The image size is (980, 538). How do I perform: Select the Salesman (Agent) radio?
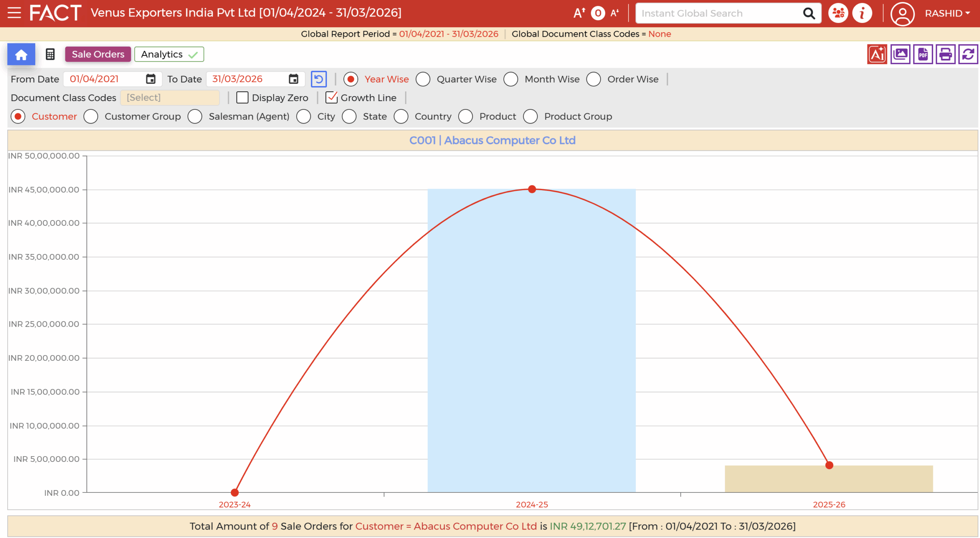[x=195, y=117]
